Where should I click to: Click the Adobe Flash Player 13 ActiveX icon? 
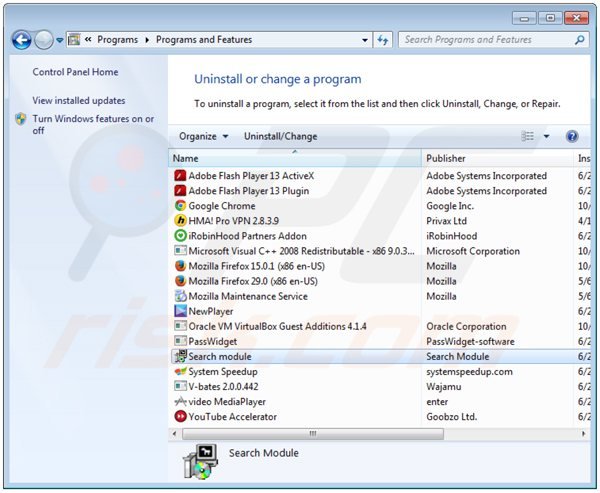click(180, 176)
